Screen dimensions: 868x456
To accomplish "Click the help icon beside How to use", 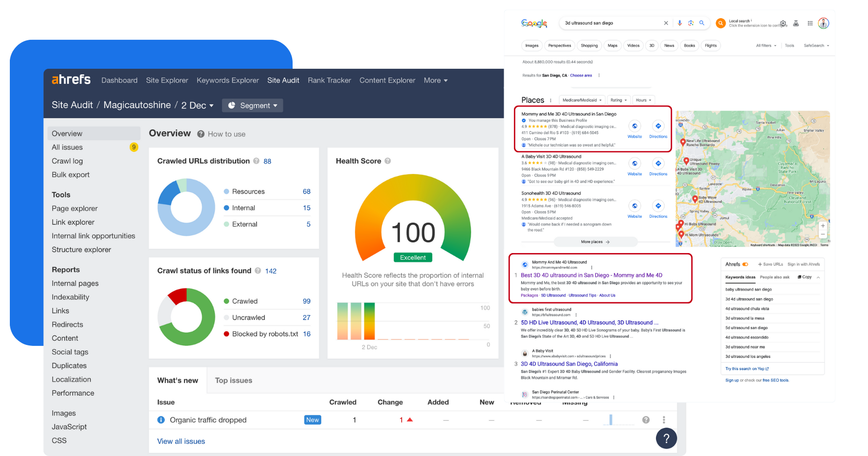I will pyautogui.click(x=201, y=134).
